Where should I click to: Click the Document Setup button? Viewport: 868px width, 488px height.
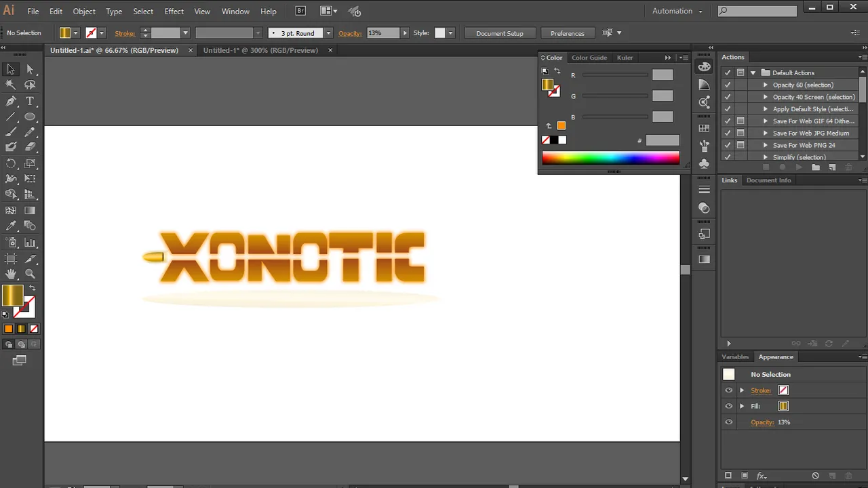(x=500, y=33)
